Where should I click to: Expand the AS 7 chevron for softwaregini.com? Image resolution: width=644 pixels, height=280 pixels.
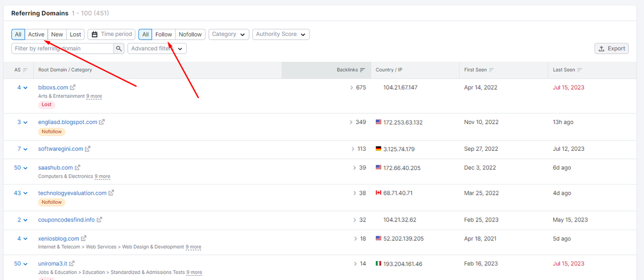pos(25,149)
